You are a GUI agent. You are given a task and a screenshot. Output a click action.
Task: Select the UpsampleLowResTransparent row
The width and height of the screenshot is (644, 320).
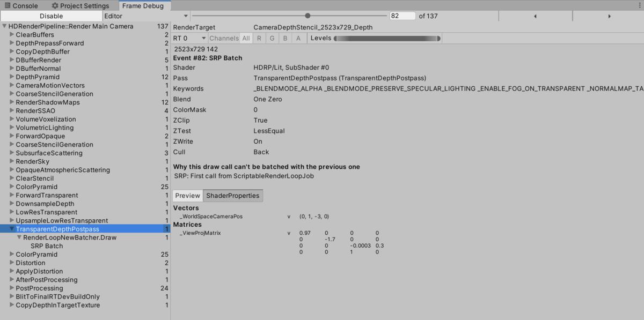click(x=85, y=220)
